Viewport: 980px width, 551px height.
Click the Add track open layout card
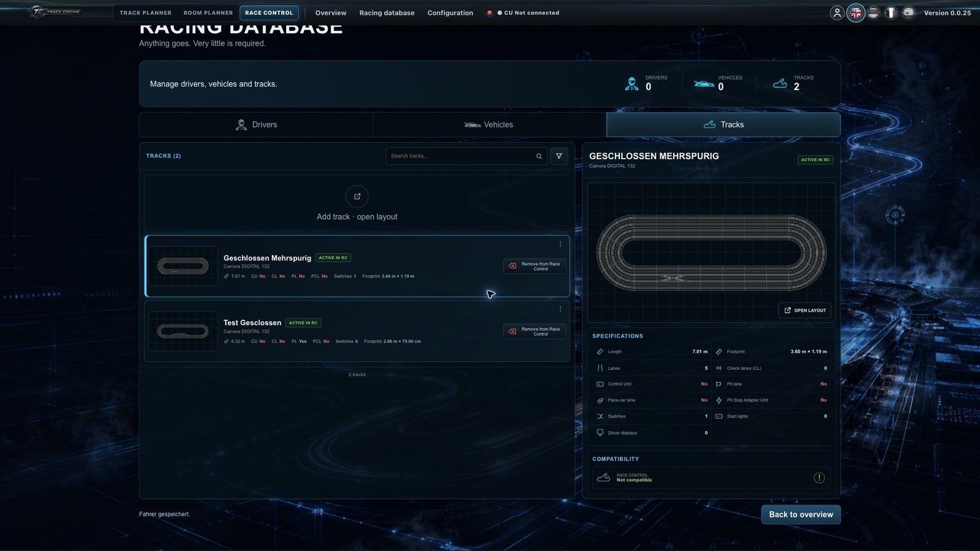(x=357, y=204)
